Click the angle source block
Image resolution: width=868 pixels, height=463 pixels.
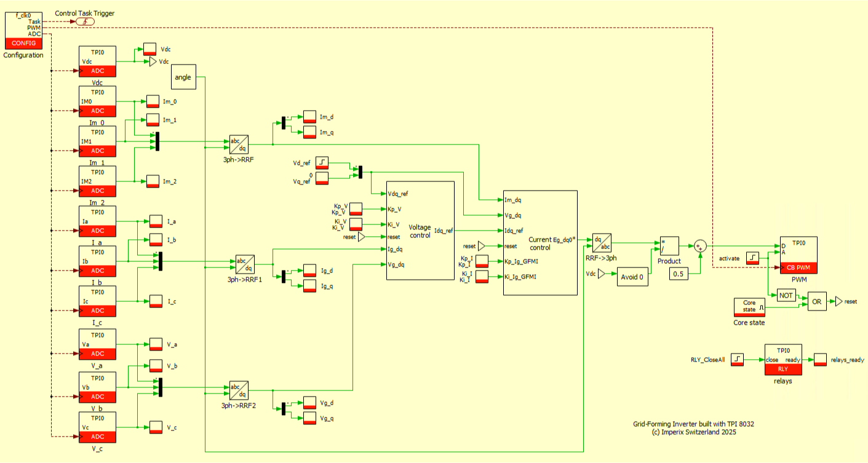click(183, 77)
